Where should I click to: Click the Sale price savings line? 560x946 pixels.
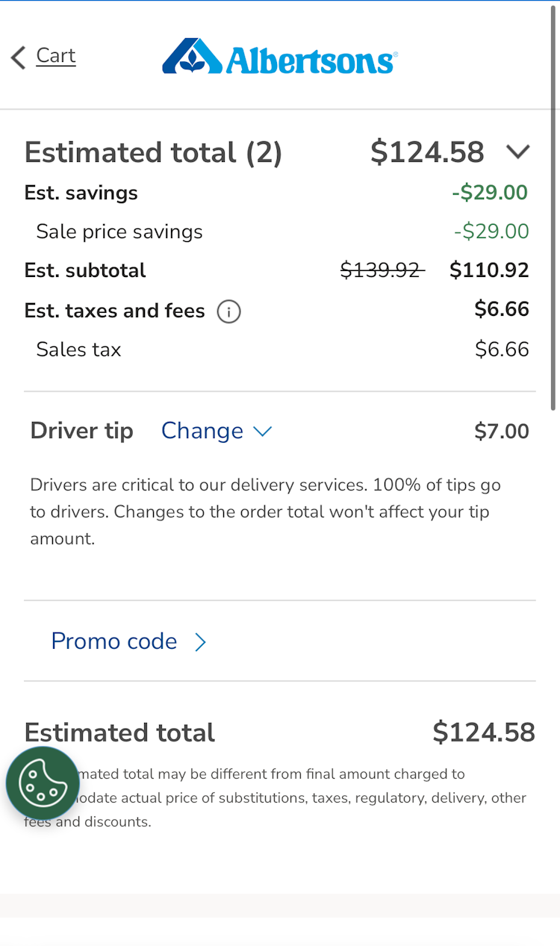pos(119,231)
